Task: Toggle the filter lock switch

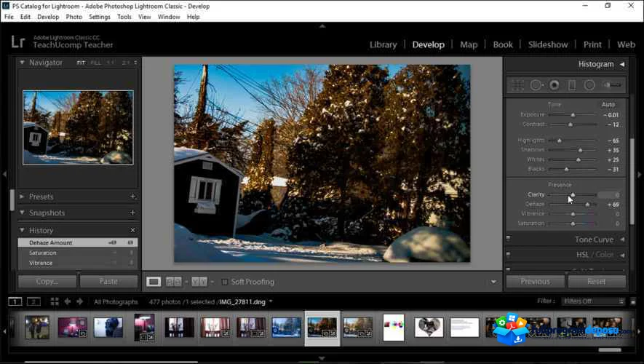Action: pos(633,301)
